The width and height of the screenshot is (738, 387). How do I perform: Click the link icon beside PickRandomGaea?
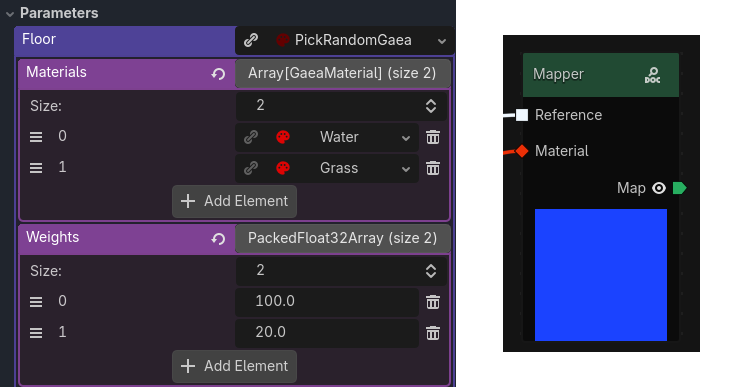[x=251, y=40]
